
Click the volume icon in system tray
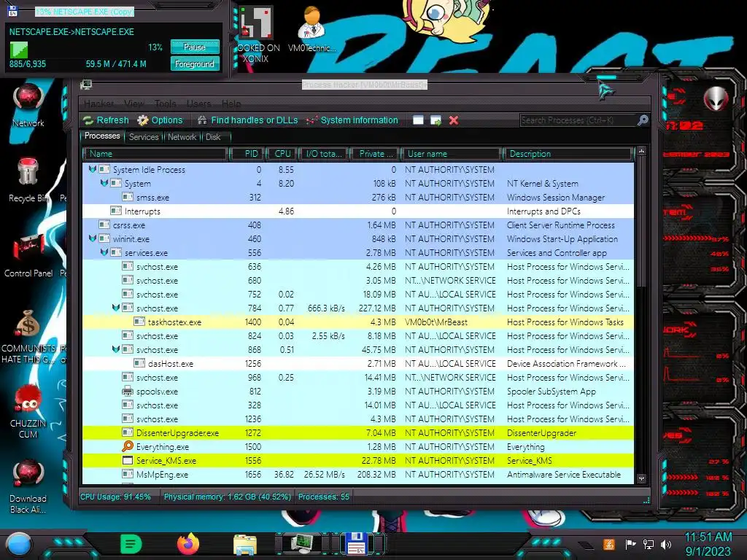(x=666, y=544)
